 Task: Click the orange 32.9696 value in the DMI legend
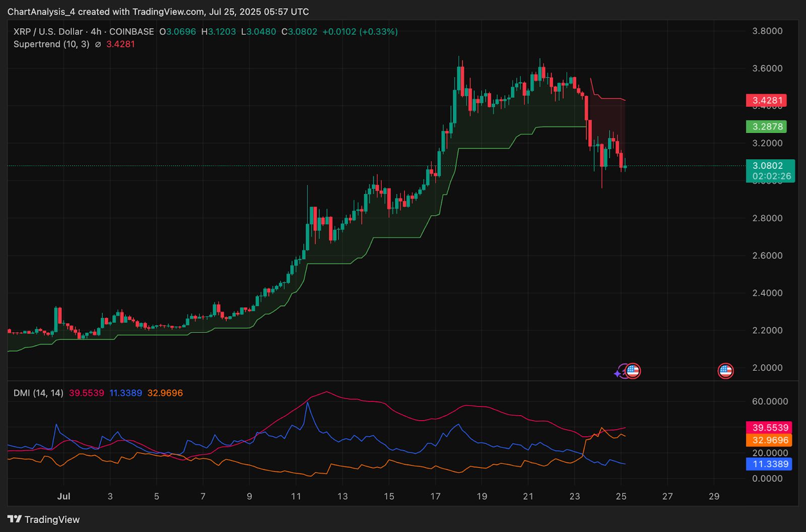(x=165, y=393)
